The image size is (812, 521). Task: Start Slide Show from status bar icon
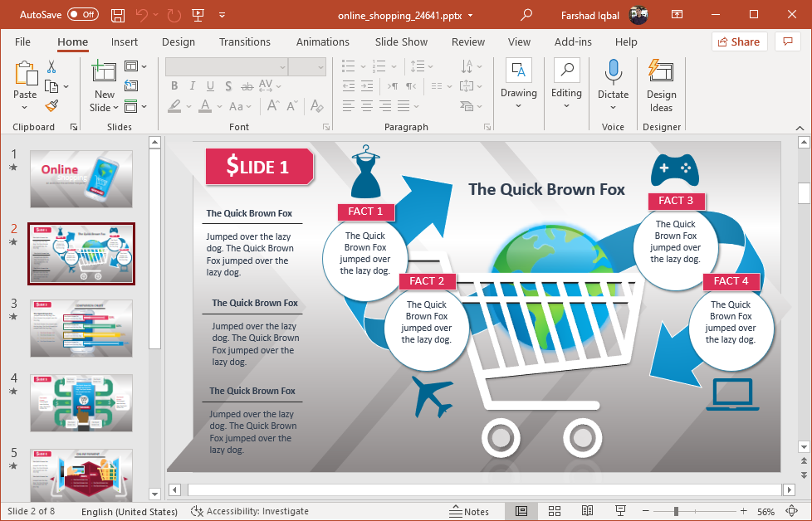[620, 511]
